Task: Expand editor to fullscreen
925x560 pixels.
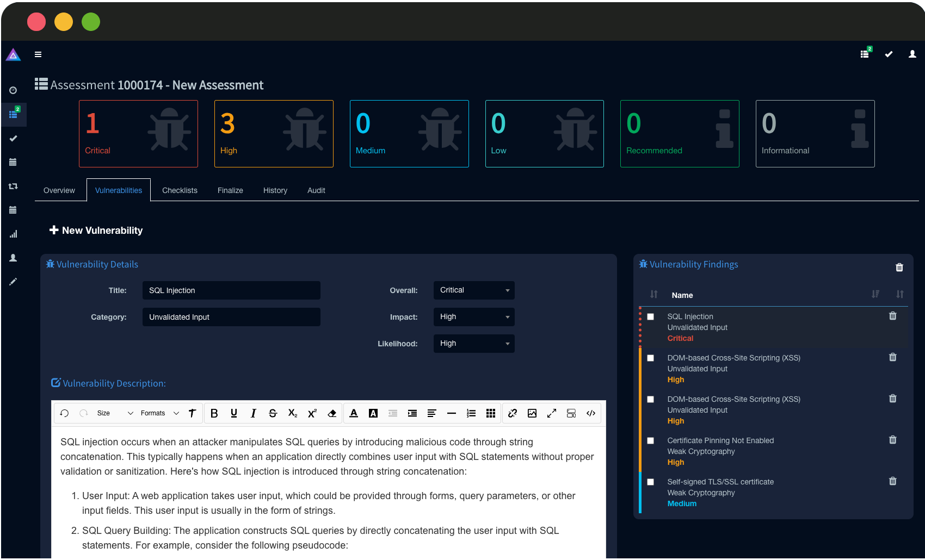Action: tap(552, 413)
